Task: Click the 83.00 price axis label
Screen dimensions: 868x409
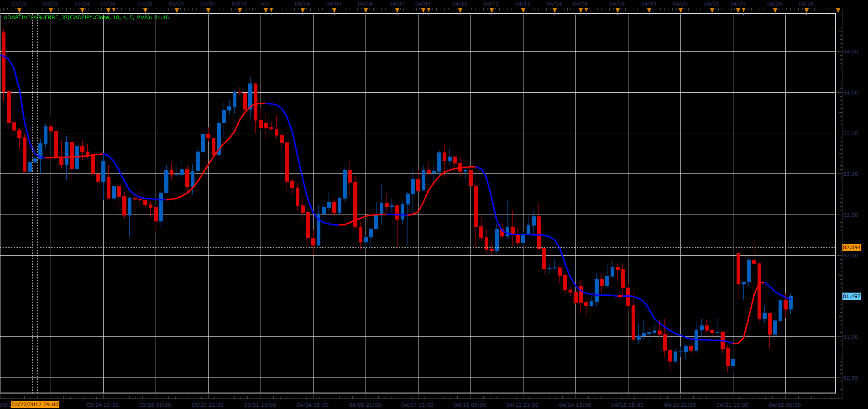Action: click(x=851, y=174)
